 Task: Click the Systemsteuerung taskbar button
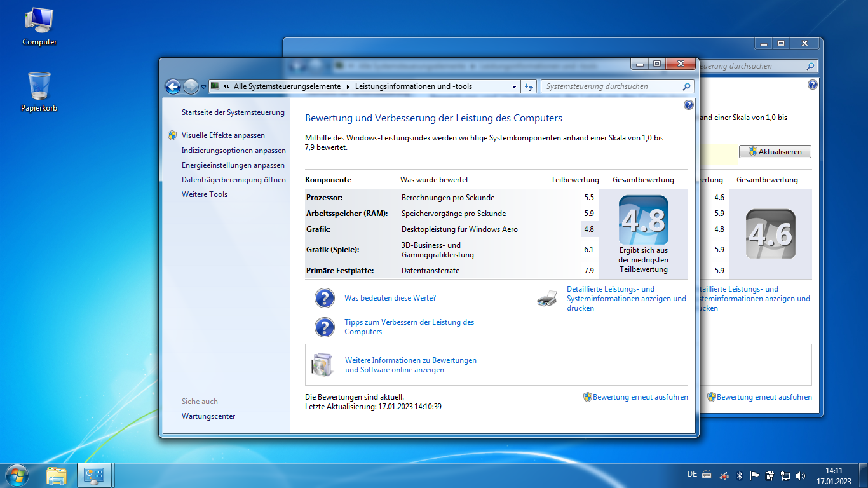pyautogui.click(x=95, y=475)
